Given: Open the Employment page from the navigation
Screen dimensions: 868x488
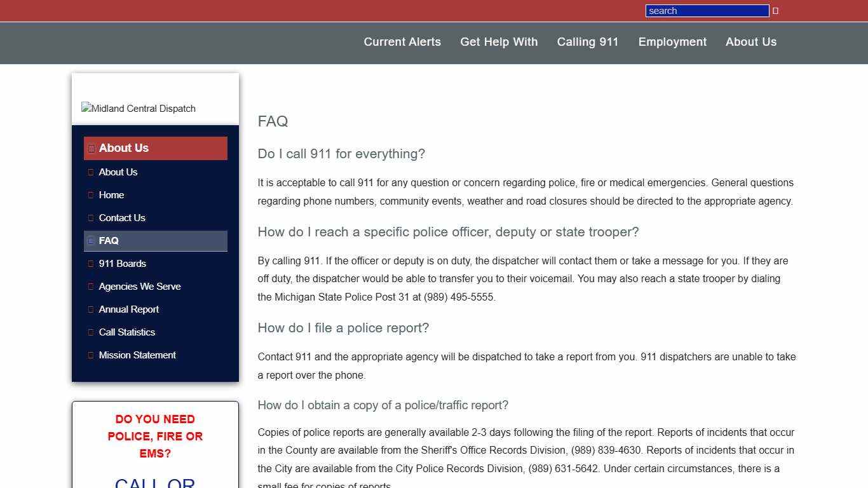Looking at the screenshot, I should pyautogui.click(x=672, y=42).
